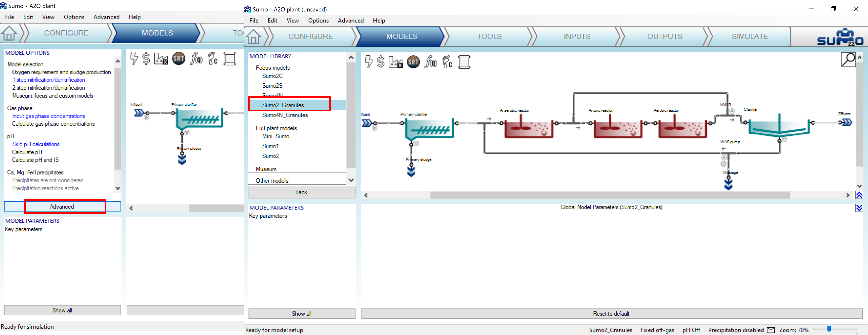The image size is (868, 335).
Task: Select 2-step nitrification/denitrification option
Action: [48, 87]
